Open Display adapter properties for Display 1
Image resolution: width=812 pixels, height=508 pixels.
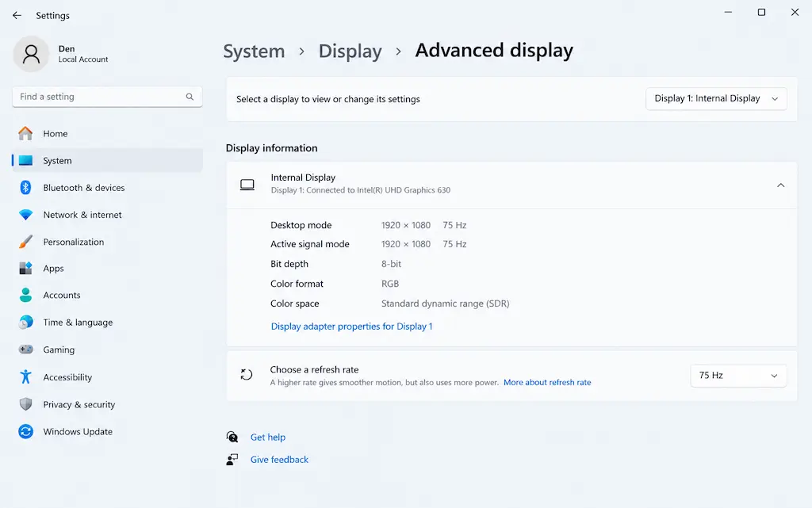(x=351, y=327)
